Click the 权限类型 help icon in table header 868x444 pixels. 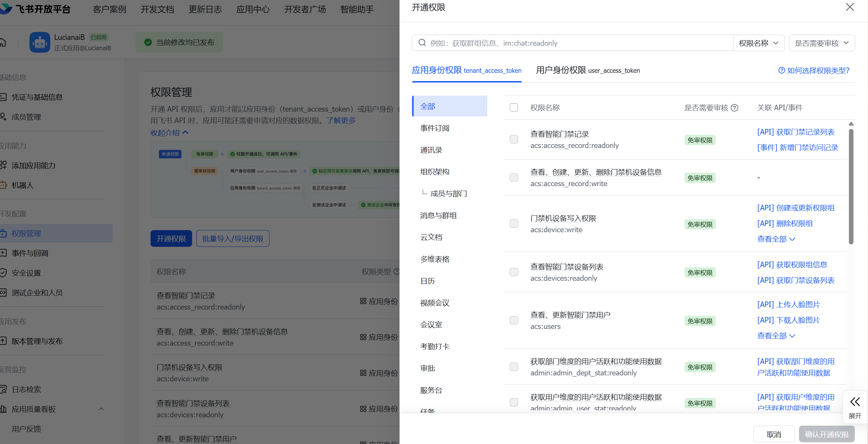(397, 271)
